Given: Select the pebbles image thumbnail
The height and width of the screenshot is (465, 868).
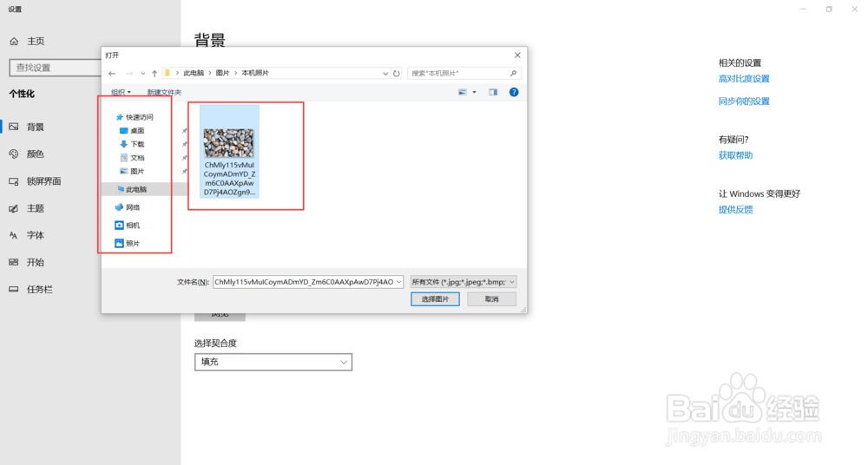Looking at the screenshot, I should 228,143.
